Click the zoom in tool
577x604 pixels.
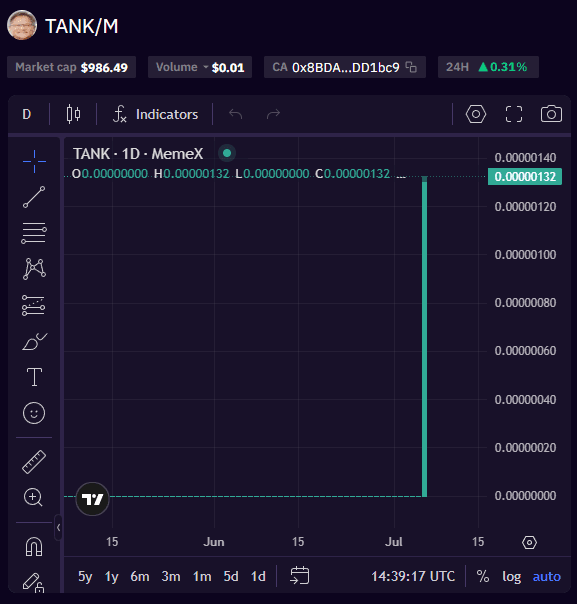(34, 497)
